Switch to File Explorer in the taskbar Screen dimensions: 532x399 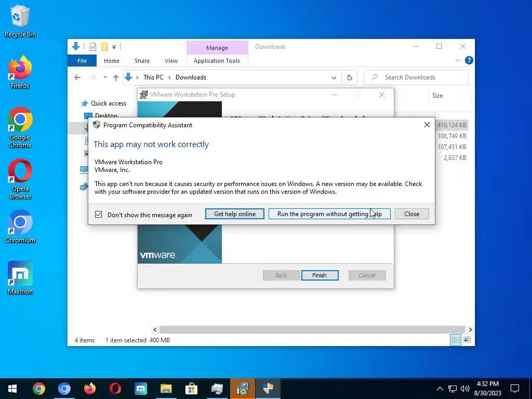166,389
